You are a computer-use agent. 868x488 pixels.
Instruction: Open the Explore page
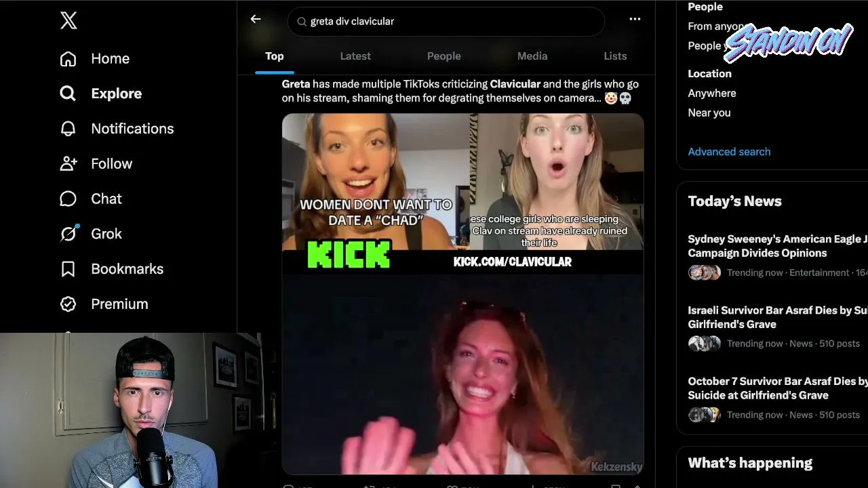tap(100, 94)
